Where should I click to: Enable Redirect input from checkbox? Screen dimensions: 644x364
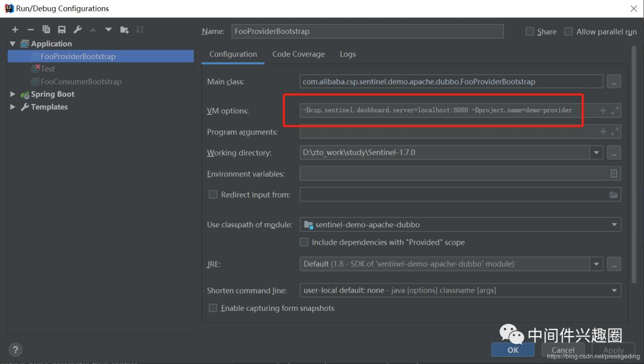coord(213,195)
